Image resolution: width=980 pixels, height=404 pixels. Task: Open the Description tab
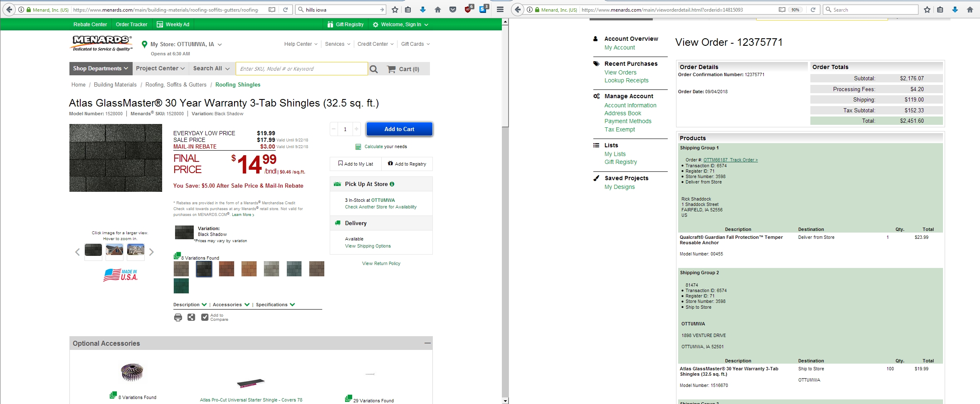(x=190, y=305)
